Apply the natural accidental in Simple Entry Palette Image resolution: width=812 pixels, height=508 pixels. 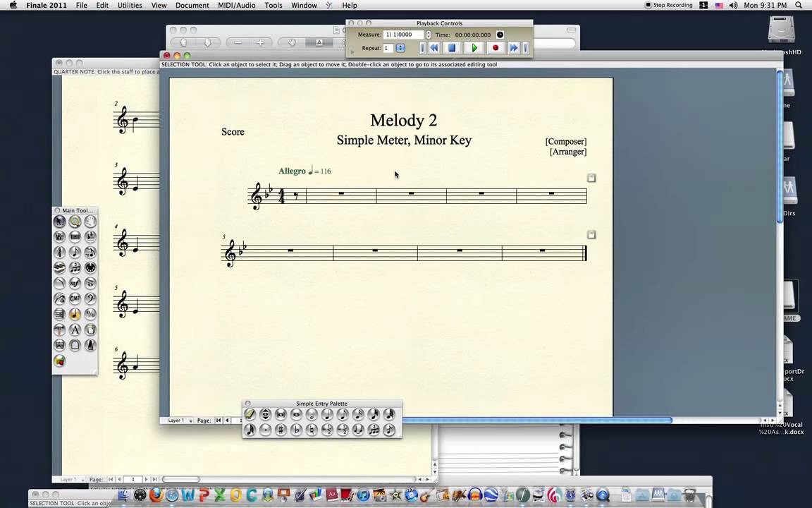tap(312, 430)
